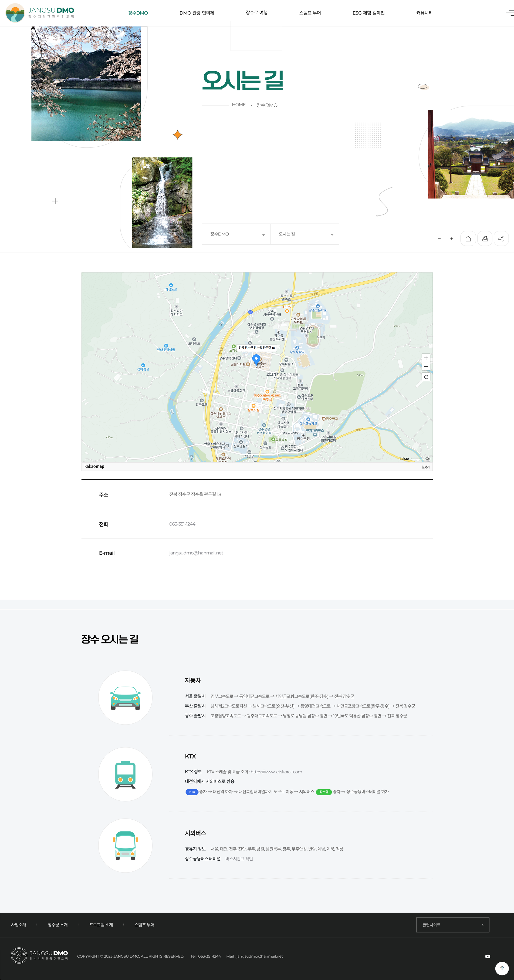The image size is (514, 980).
Task: Click 장수군청 label on map
Action: [303, 439]
